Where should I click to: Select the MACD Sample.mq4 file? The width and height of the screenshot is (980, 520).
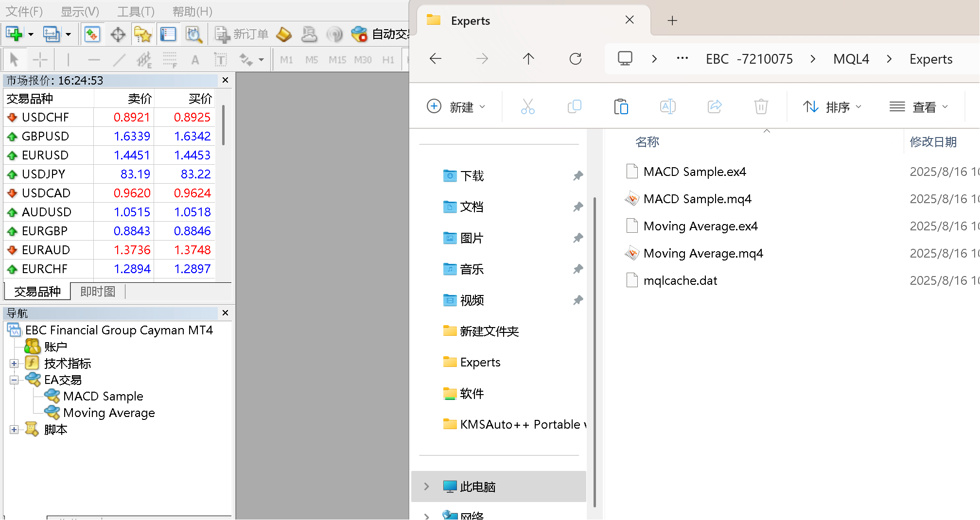click(697, 199)
